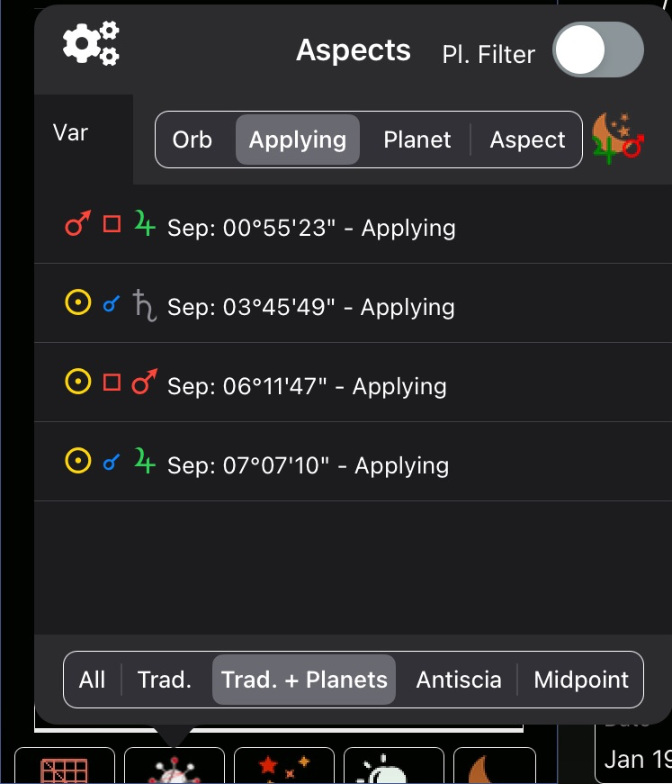The height and width of the screenshot is (784, 672).
Task: Switch to the Var tab
Action: point(68,131)
